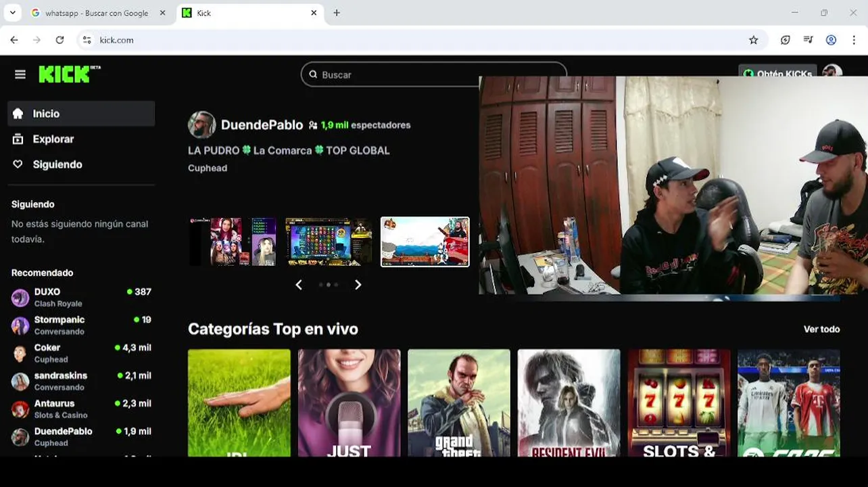Open the Explorar menu item
This screenshot has width=868, height=487.
tap(81, 139)
